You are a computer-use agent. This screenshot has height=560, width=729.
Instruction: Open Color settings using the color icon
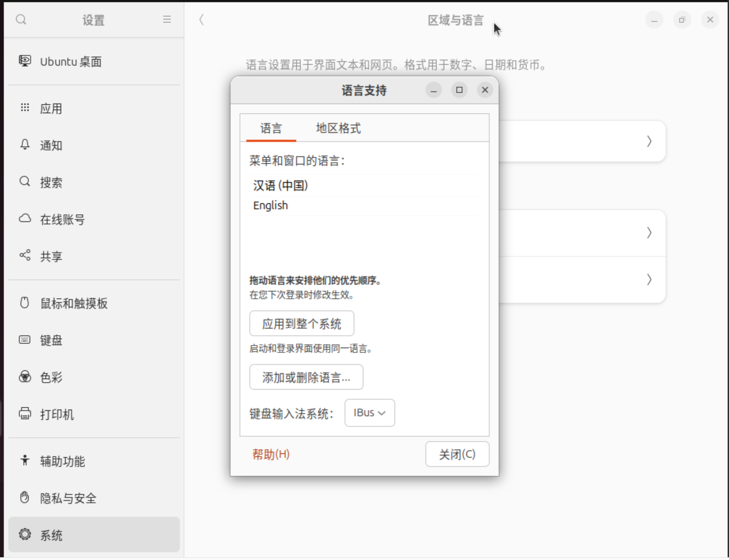tap(24, 377)
